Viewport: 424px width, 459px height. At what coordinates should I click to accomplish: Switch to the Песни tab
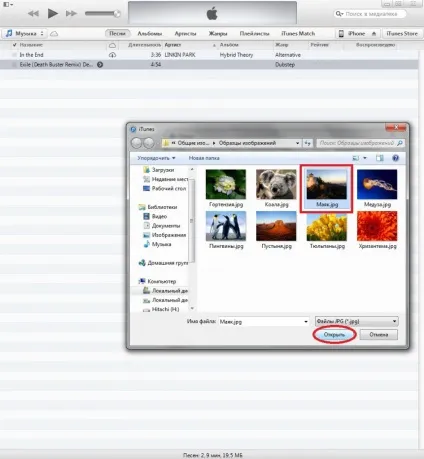click(x=117, y=33)
